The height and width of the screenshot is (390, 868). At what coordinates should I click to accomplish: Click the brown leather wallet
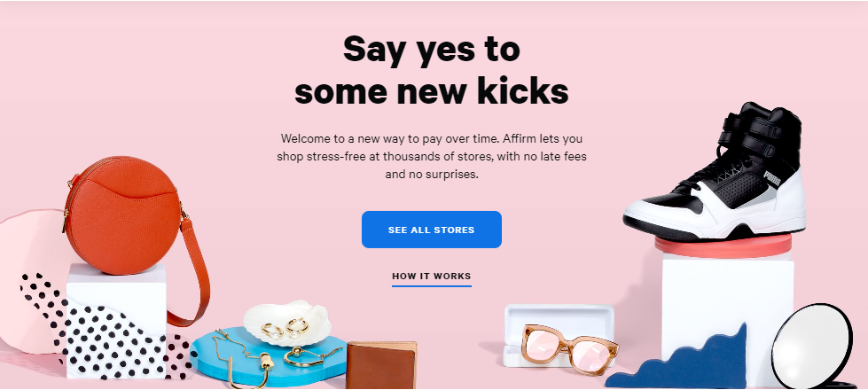click(x=381, y=364)
